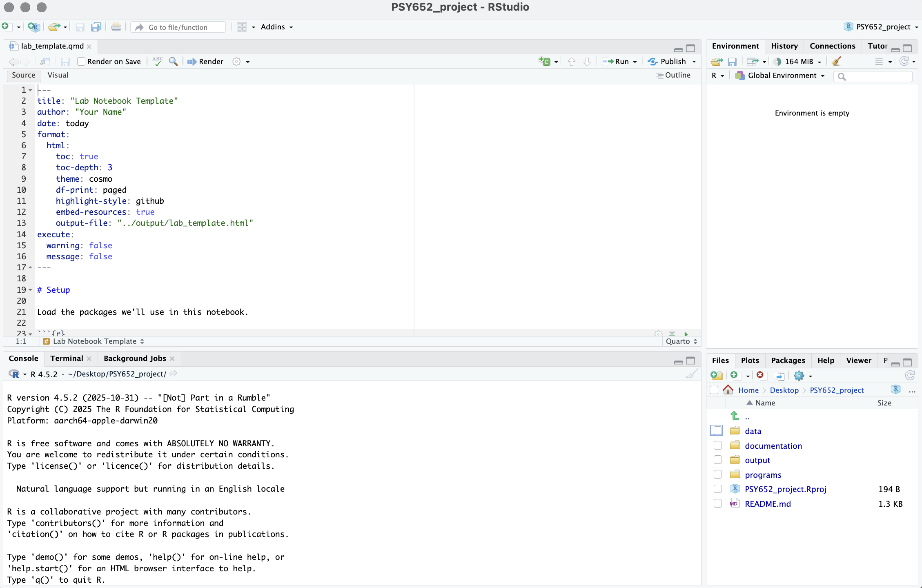
Task: Open the PSY652_project project dropdown
Action: click(x=881, y=27)
